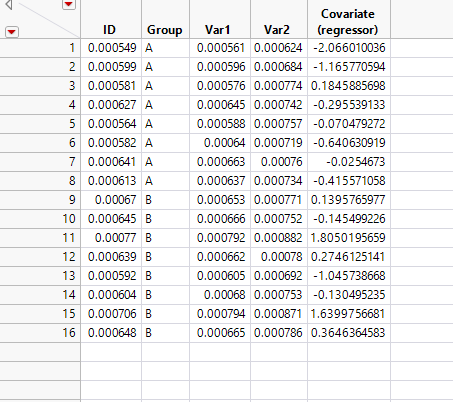Viewport: 453px width, 402px height.
Task: Select the Var1 column header
Action: [x=220, y=19]
